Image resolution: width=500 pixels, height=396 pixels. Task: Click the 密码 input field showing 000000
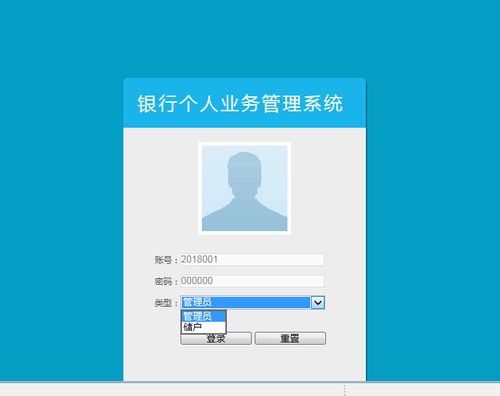(x=252, y=281)
